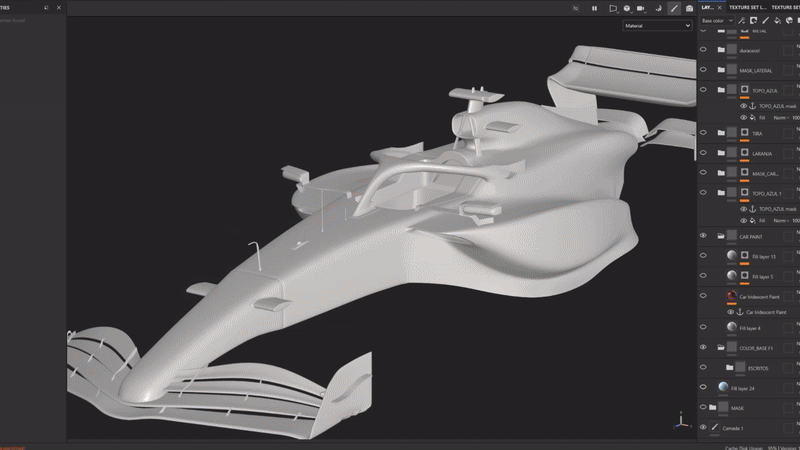
Task: Click the Fill layer 4 material thumbnail
Action: click(732, 327)
